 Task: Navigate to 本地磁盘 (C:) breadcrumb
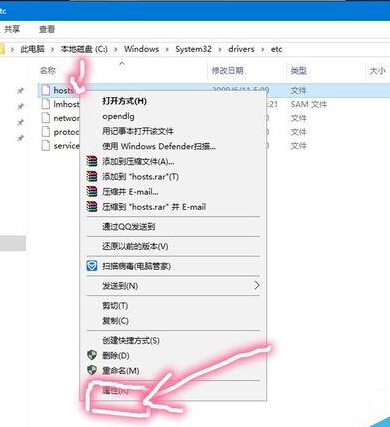click(84, 49)
